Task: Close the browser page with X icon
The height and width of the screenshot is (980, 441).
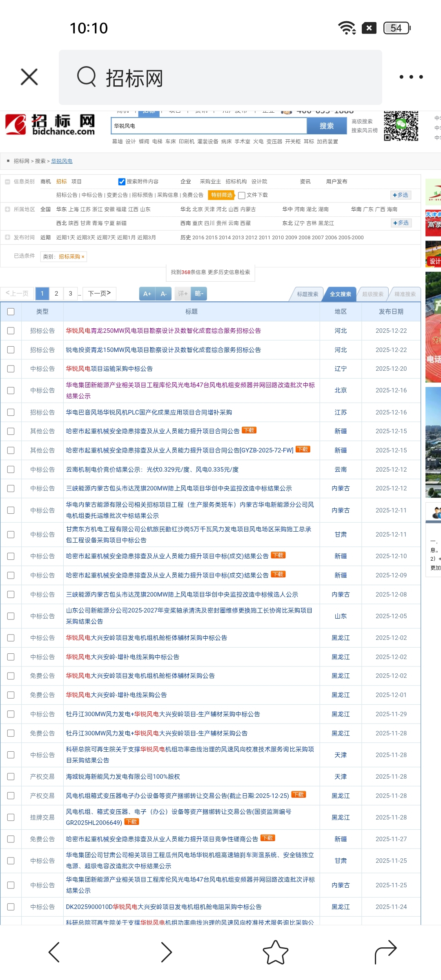Action: 29,77
